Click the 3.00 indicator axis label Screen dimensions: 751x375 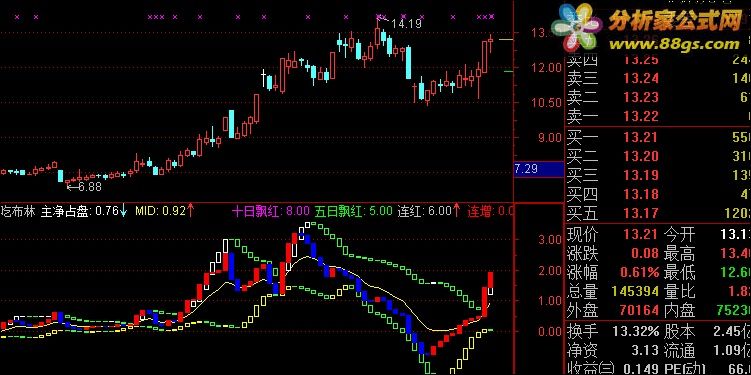tap(549, 239)
